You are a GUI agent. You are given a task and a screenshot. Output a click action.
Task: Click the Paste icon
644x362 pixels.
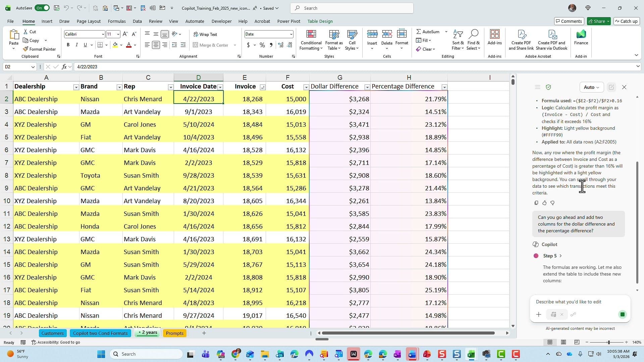point(14,35)
